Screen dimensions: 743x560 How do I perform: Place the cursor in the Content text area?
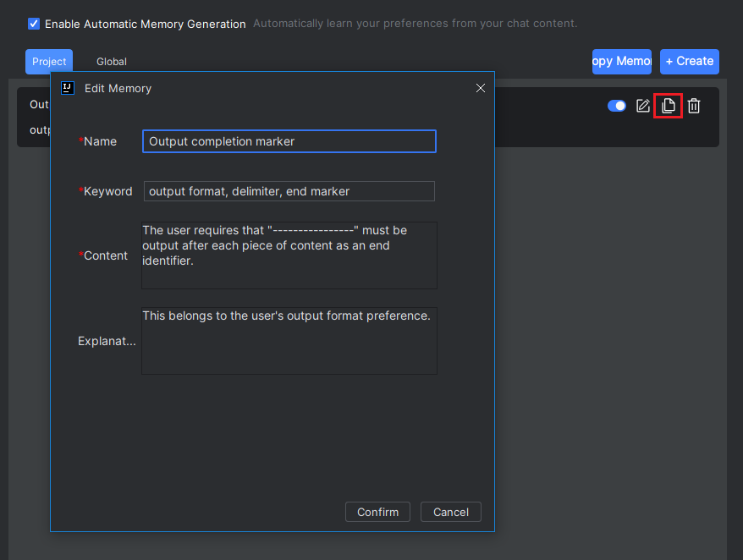tap(289, 255)
